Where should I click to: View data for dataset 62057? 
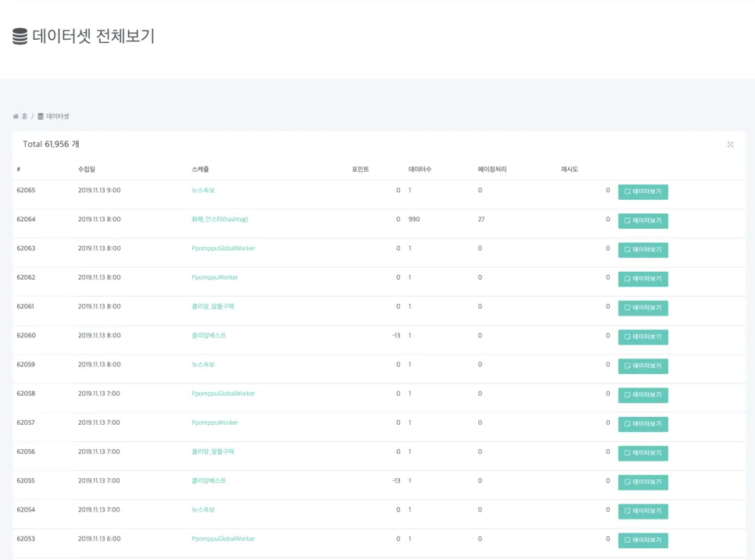click(642, 423)
